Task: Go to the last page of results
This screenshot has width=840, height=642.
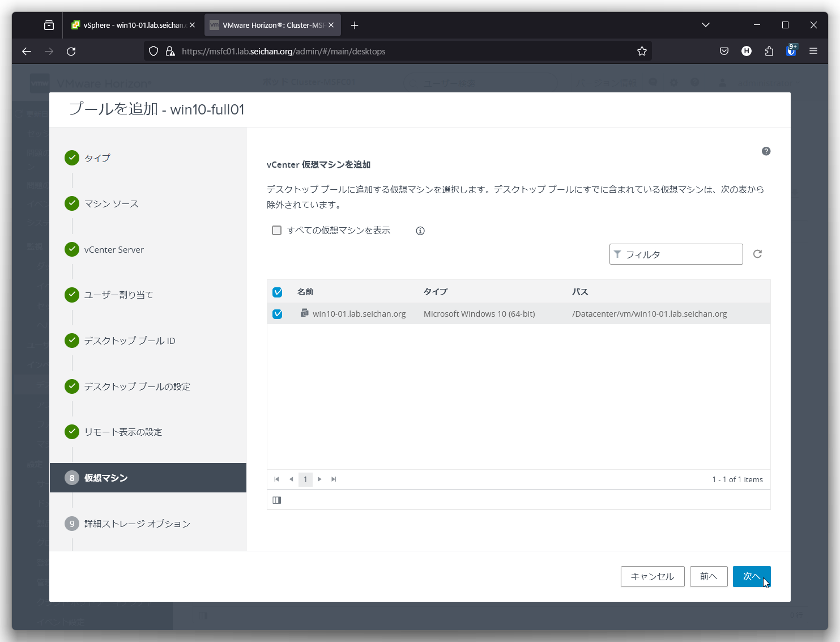Action: click(334, 479)
